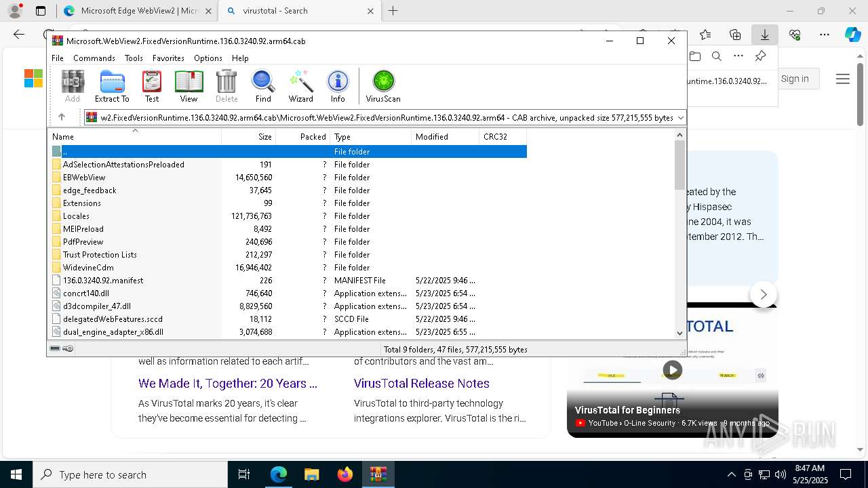
Task: Sort the list by Name column
Action: click(x=134, y=137)
